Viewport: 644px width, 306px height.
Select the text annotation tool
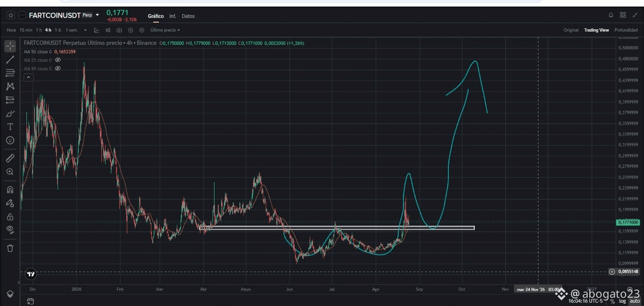click(10, 127)
